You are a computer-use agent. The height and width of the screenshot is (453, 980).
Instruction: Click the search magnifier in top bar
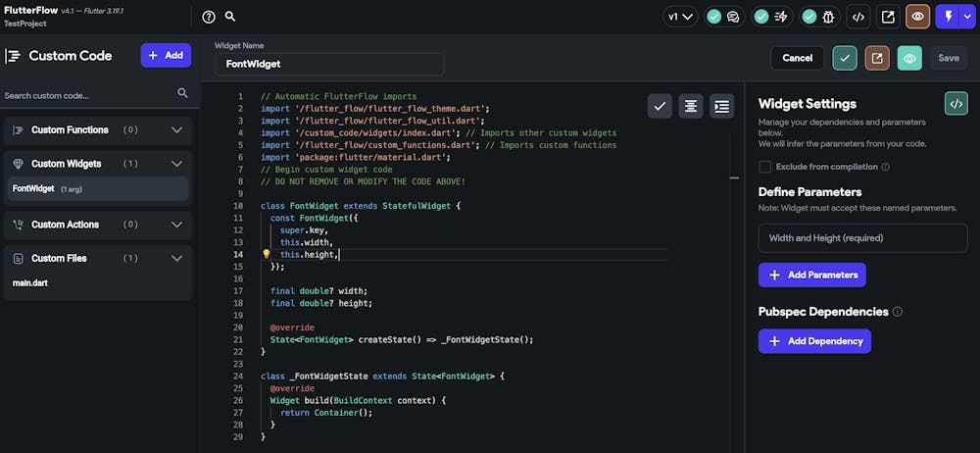[230, 17]
